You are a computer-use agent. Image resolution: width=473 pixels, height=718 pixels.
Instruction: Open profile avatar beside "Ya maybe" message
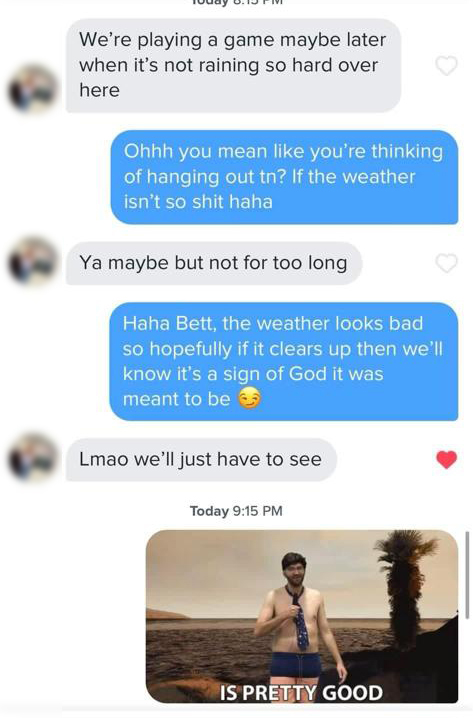pos(33,261)
